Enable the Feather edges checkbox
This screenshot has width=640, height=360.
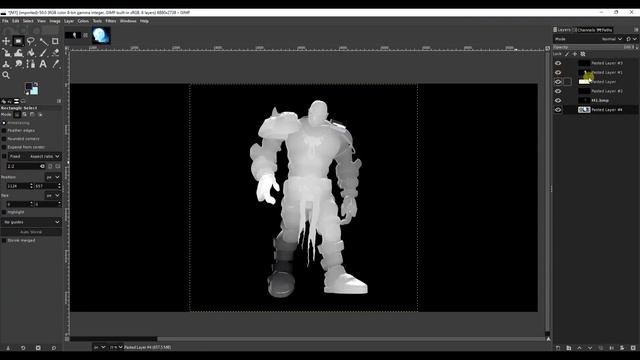[x=4, y=131]
